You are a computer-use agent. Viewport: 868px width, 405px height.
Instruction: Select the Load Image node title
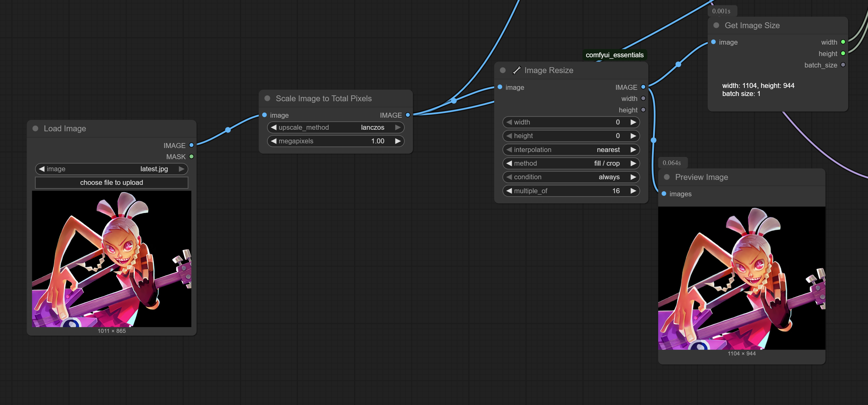(65, 128)
